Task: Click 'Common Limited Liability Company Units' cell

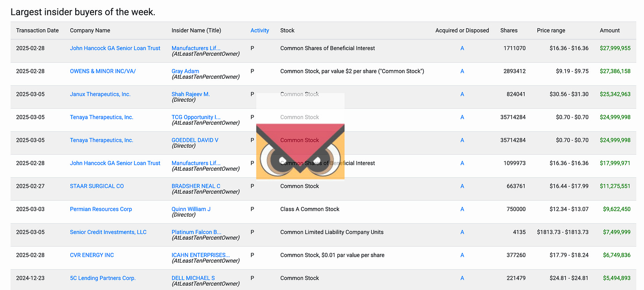Action: (x=332, y=232)
